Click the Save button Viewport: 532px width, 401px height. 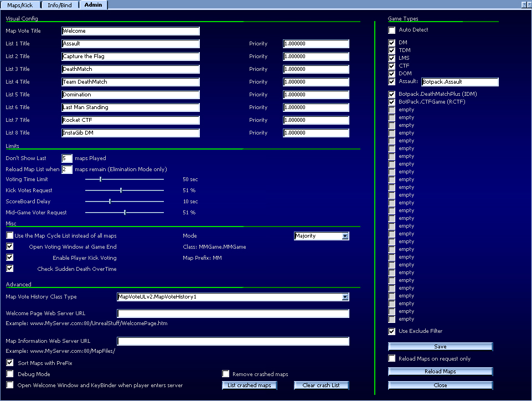pyautogui.click(x=440, y=346)
